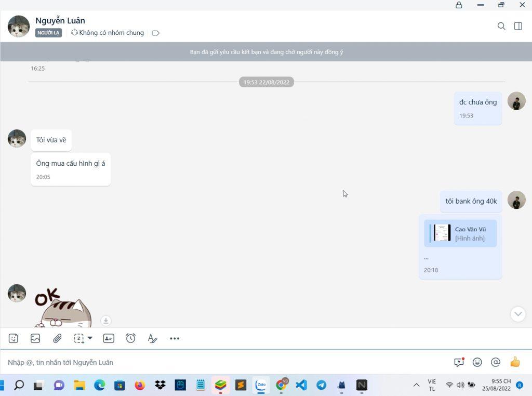Open the Cao Văn Vũ image thumbnail
Screen dimensions: 532x396
pyautogui.click(x=442, y=233)
